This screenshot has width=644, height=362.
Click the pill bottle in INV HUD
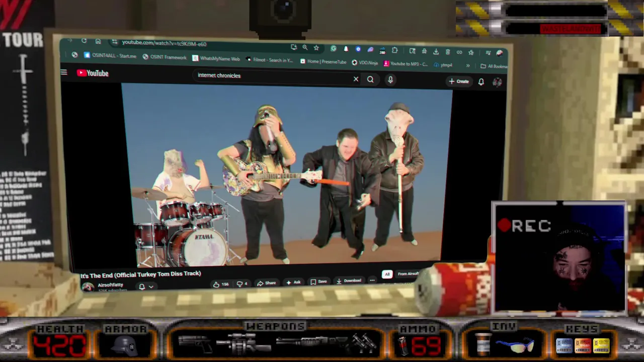click(x=482, y=344)
